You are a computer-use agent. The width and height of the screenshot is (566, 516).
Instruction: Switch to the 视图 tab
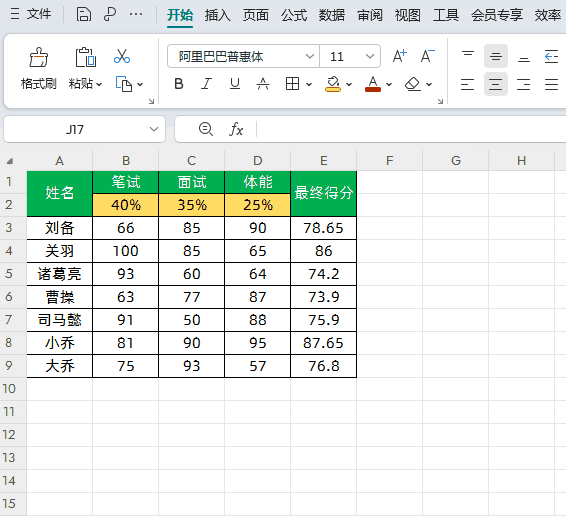[x=408, y=15]
